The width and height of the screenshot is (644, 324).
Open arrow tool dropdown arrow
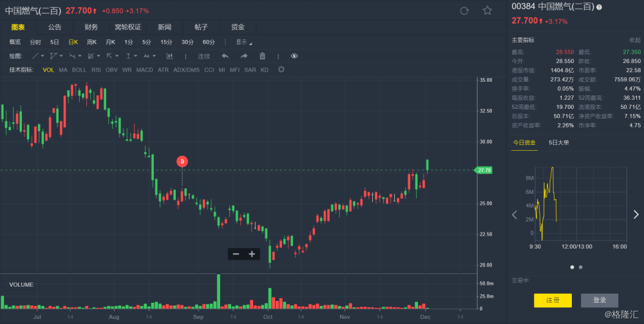(x=117, y=56)
